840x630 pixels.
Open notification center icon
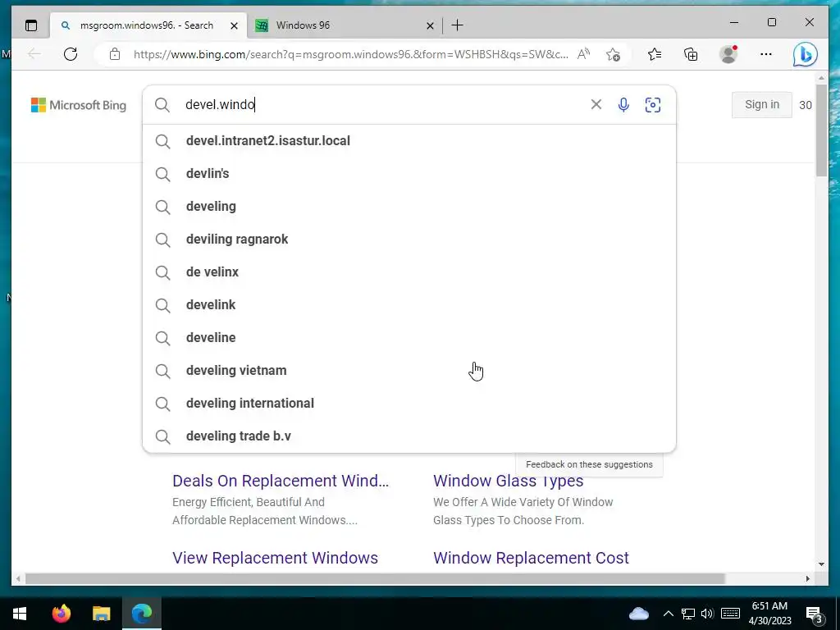815,614
